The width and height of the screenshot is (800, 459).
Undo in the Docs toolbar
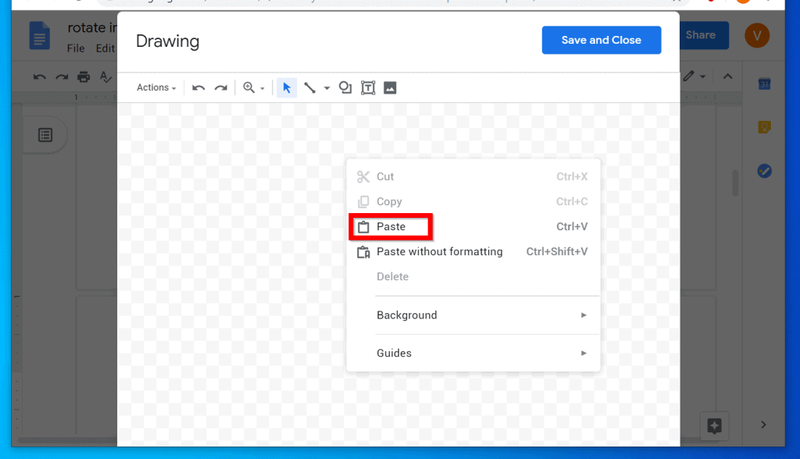[x=39, y=77]
